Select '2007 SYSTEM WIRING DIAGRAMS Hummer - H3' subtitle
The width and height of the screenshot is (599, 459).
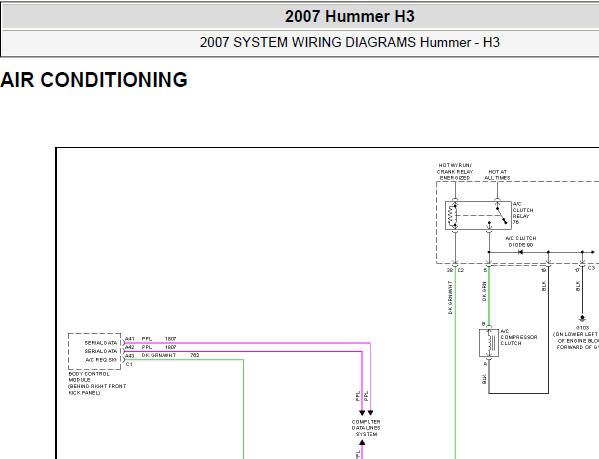pos(350,42)
